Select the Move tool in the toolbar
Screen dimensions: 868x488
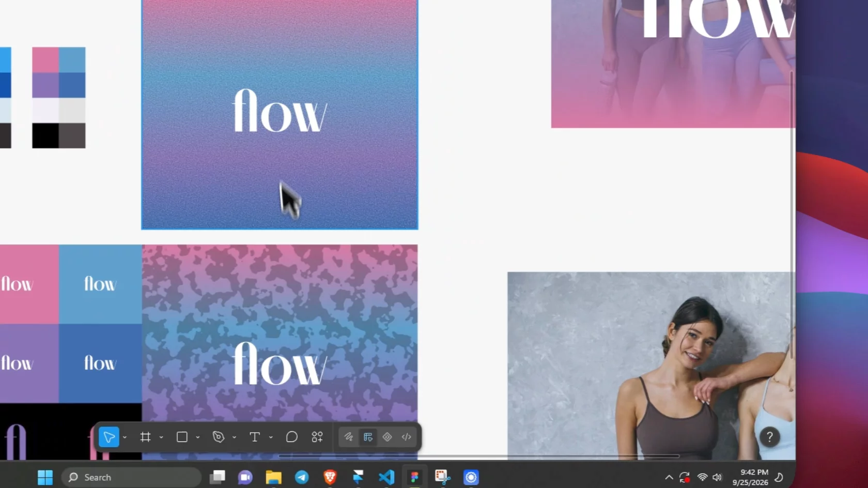tap(109, 437)
